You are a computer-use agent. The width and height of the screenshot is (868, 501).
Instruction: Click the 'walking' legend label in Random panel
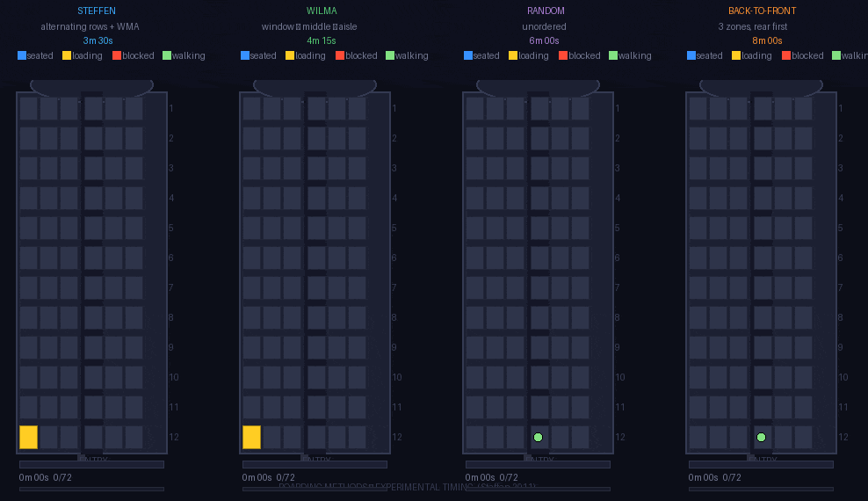[x=635, y=55]
